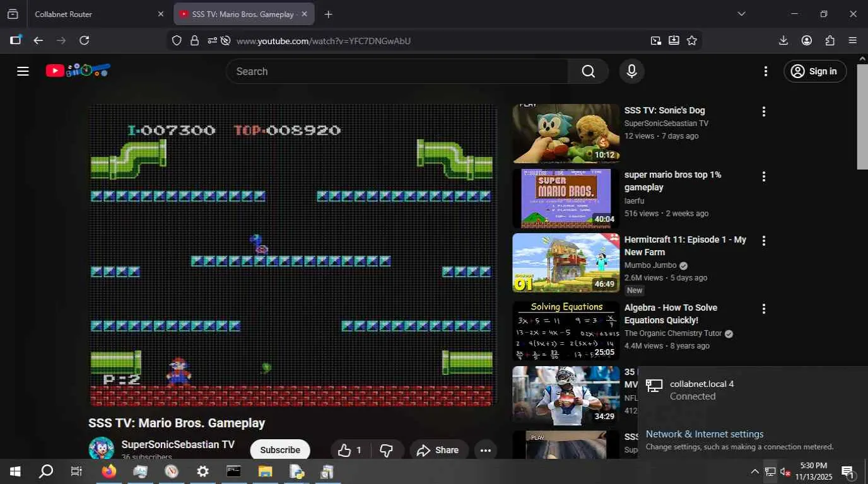This screenshot has width=868, height=484.
Task: Open the Windows Start menu
Action: 15,471
